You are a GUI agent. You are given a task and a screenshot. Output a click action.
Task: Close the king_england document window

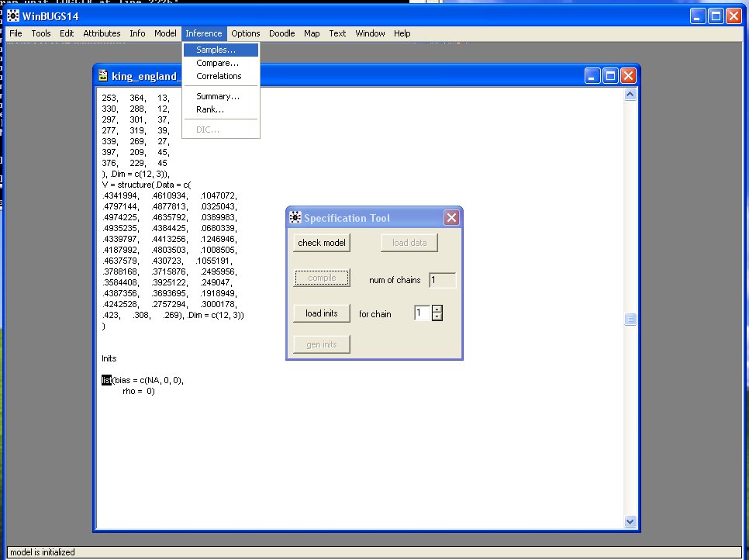[628, 75]
